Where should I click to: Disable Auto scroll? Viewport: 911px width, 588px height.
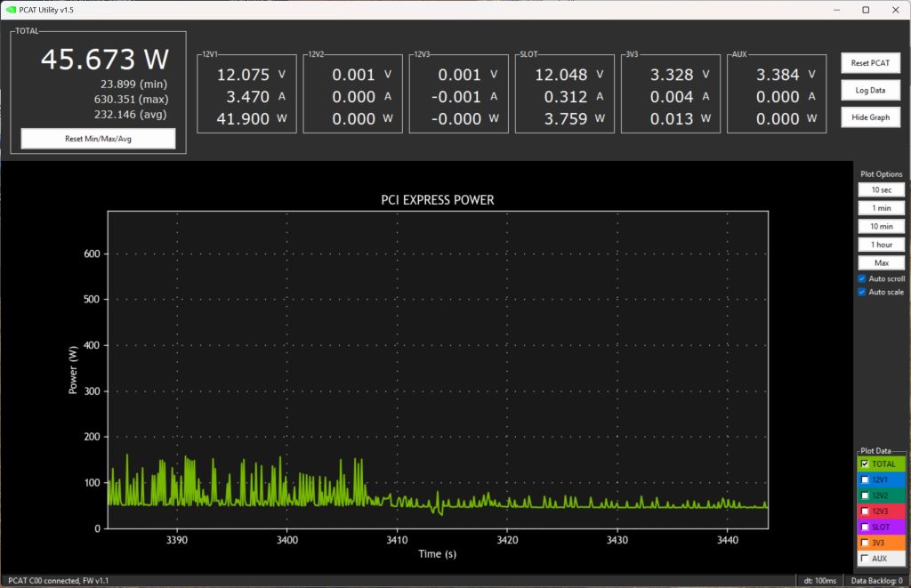[x=860, y=278]
